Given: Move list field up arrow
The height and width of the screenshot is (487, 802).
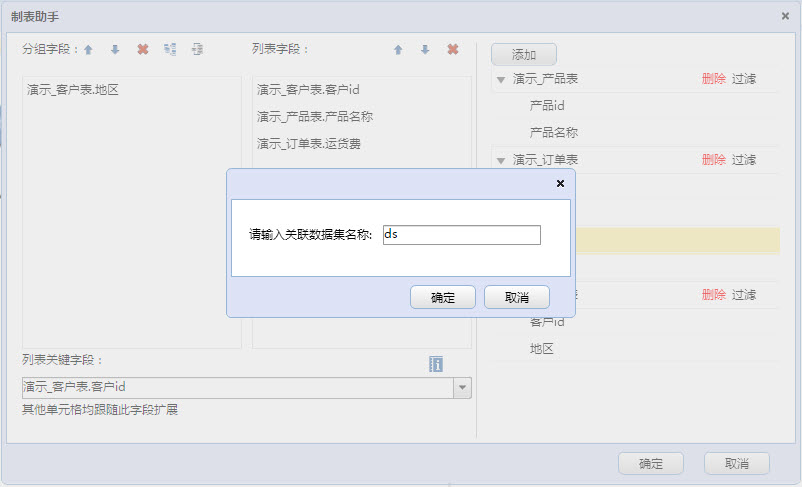Looking at the screenshot, I should [398, 49].
